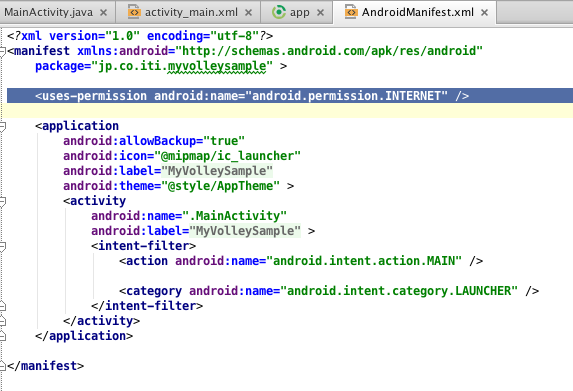Click the xml version declaration line
Image resolution: width=573 pixels, height=391 pixels.
(x=140, y=36)
